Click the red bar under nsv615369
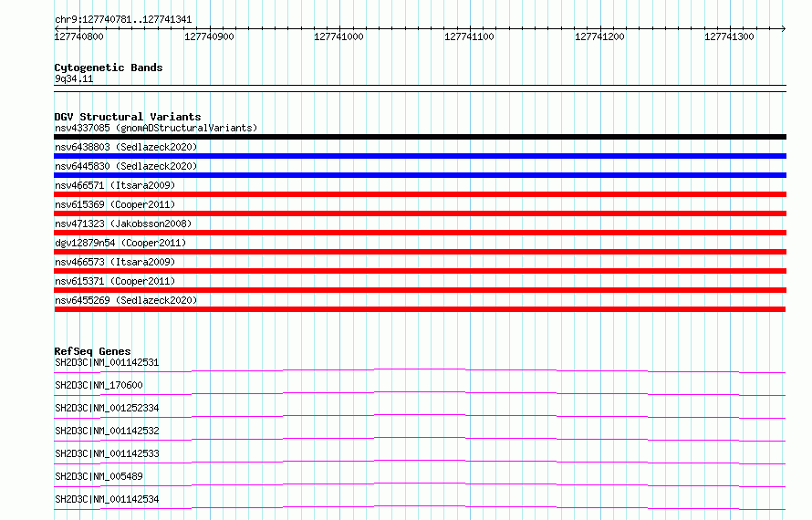 (x=420, y=213)
